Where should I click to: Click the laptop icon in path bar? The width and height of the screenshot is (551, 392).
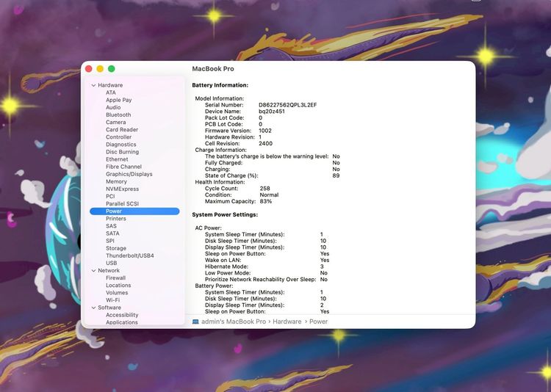click(196, 322)
